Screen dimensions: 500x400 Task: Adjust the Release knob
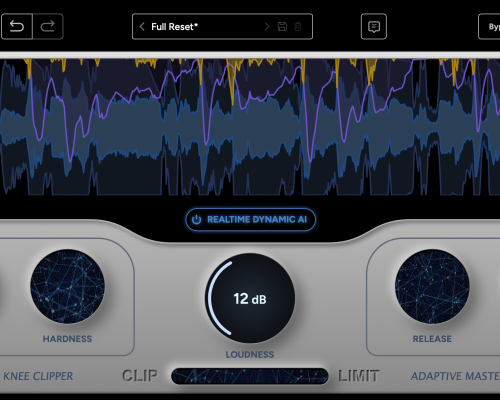(x=432, y=287)
